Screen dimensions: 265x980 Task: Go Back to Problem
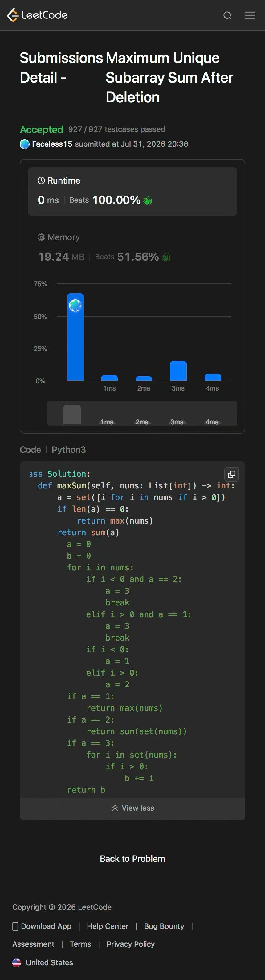pos(132,859)
